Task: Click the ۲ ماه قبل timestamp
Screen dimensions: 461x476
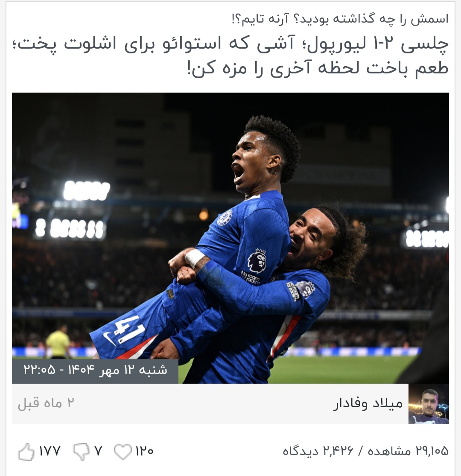Action: (46, 403)
